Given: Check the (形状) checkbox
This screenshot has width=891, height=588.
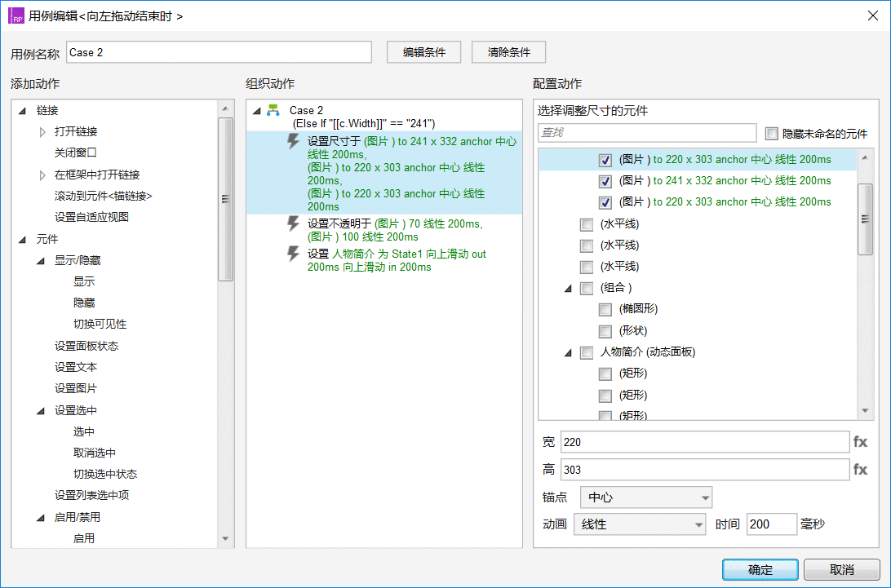Looking at the screenshot, I should pos(605,331).
